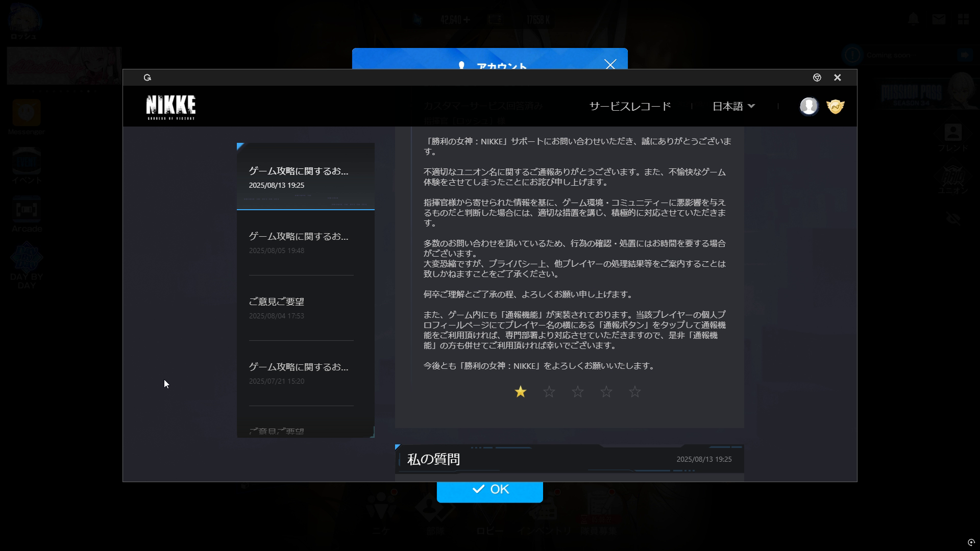
Task: Switch to the 部隊 tab in the game
Action: coord(435,513)
